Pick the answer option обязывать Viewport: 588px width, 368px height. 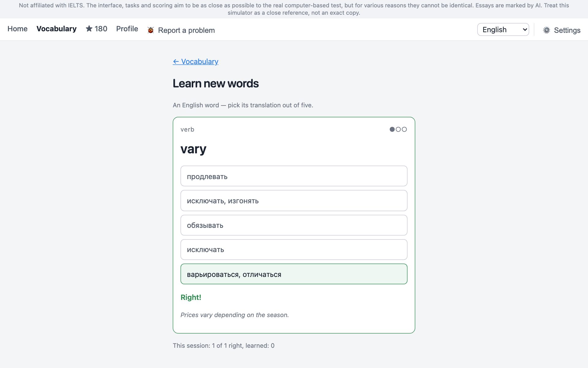click(294, 225)
